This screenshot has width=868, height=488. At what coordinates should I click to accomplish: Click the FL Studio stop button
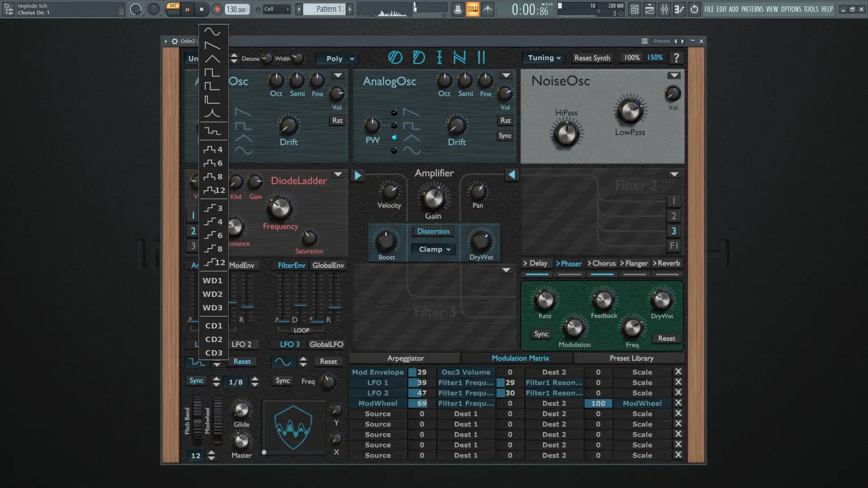pos(202,9)
